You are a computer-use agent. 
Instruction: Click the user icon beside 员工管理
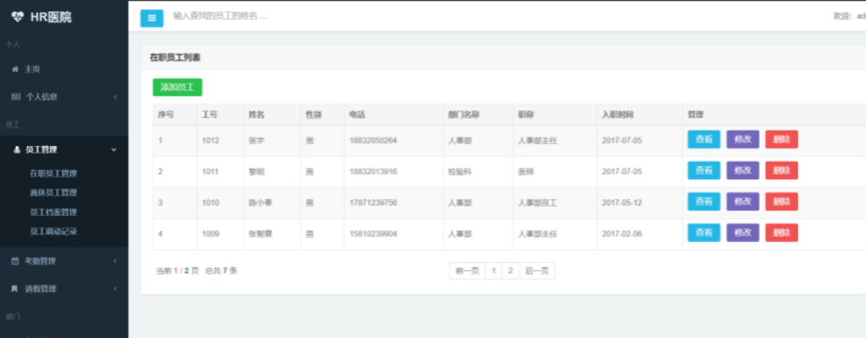[x=17, y=150]
